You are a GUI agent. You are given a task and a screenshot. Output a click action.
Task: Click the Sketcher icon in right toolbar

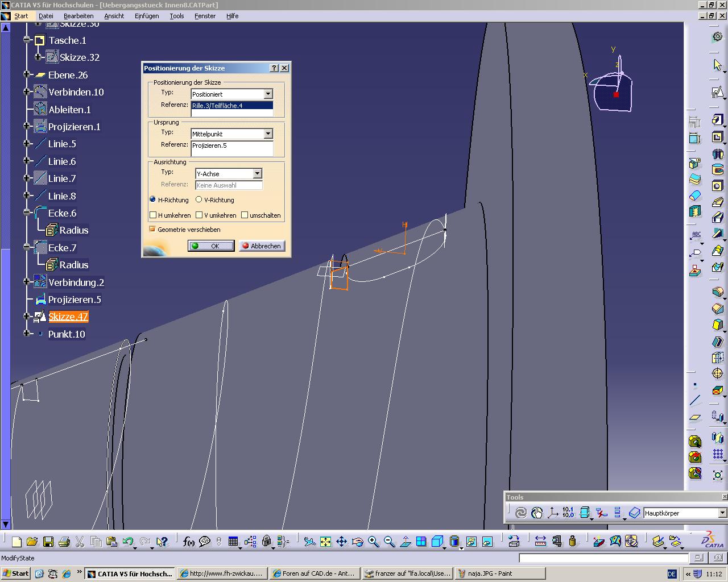click(x=717, y=92)
